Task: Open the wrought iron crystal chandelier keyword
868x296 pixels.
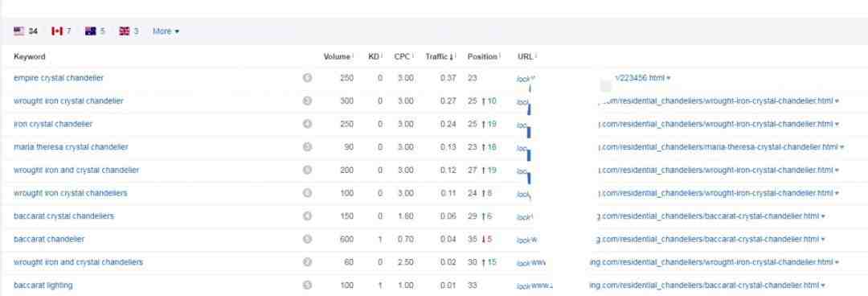Action: pos(68,101)
